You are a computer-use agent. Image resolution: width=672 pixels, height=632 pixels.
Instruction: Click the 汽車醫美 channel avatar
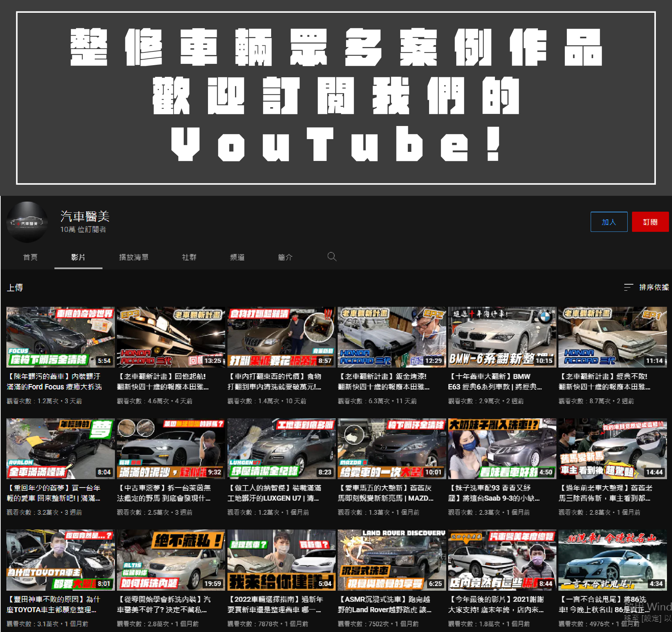click(x=27, y=222)
